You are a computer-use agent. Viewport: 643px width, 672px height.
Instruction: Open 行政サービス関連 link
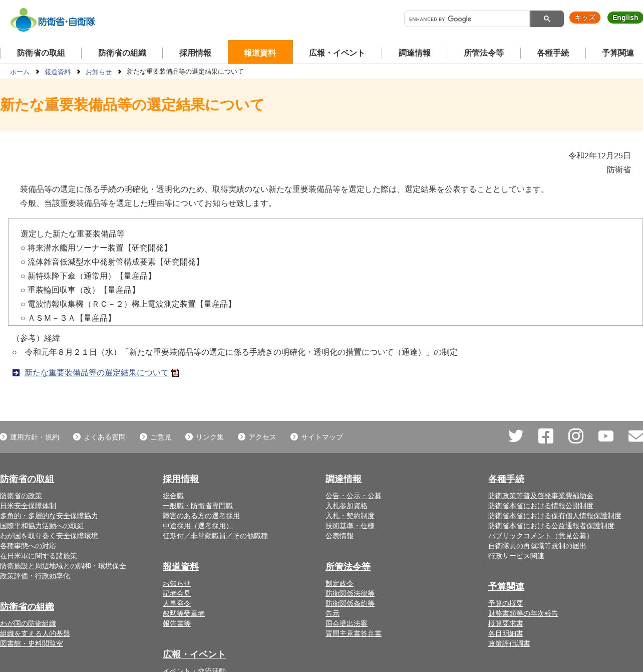tap(516, 556)
